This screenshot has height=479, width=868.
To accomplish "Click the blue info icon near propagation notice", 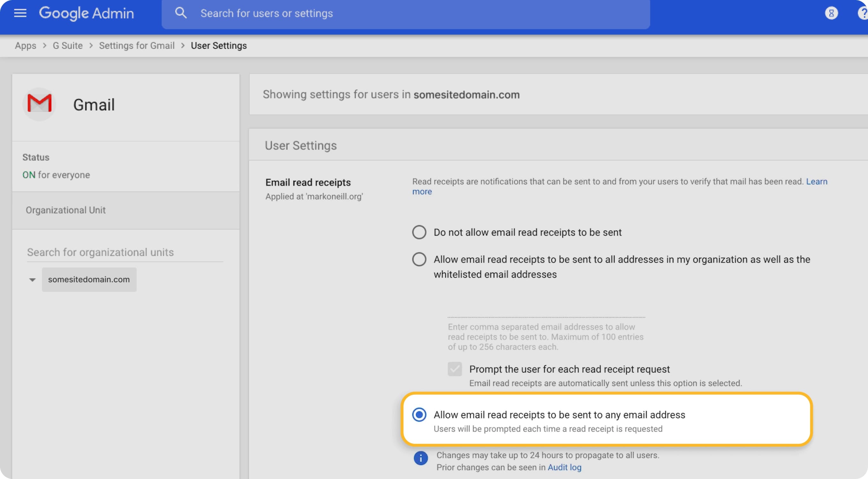I will click(x=421, y=458).
